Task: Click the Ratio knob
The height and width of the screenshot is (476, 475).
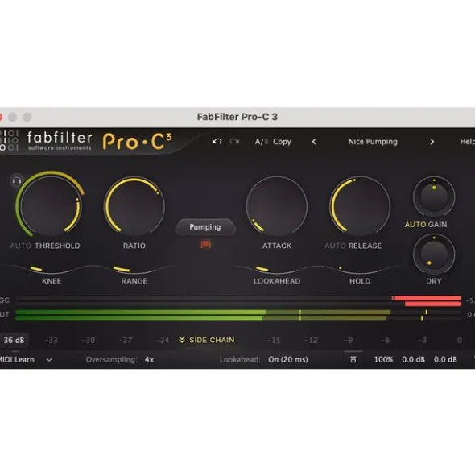Action: pyautogui.click(x=134, y=206)
